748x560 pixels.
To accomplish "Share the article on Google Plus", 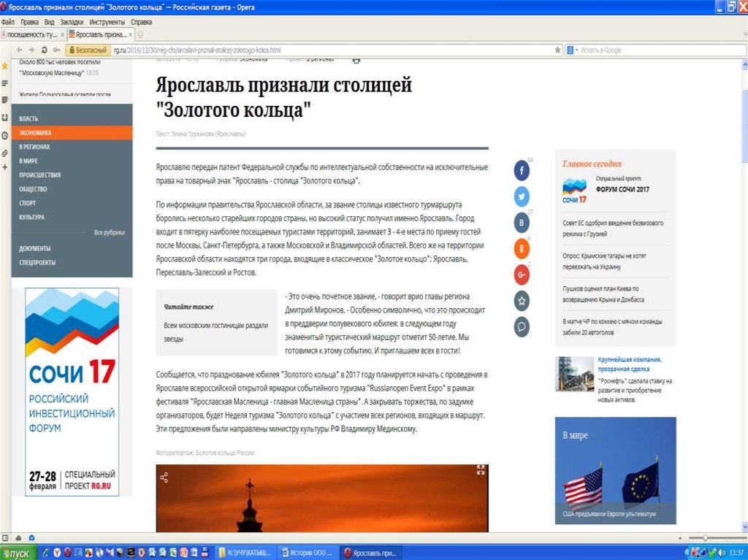I will [x=522, y=275].
